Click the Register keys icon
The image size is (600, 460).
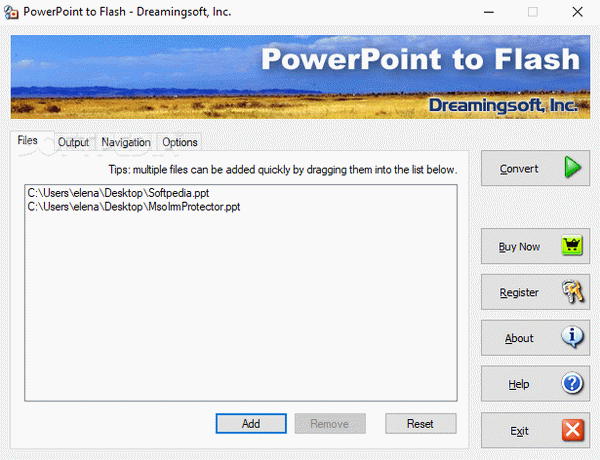click(x=573, y=292)
